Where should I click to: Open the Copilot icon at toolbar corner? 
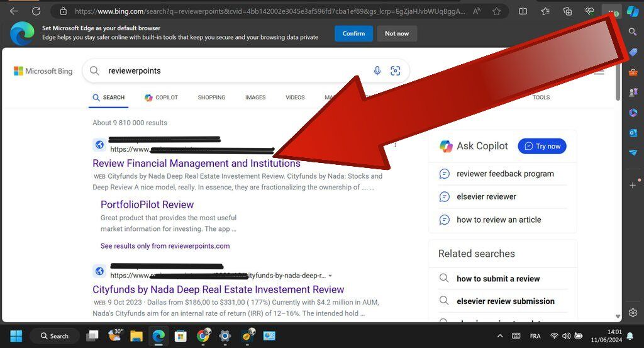pyautogui.click(x=633, y=11)
